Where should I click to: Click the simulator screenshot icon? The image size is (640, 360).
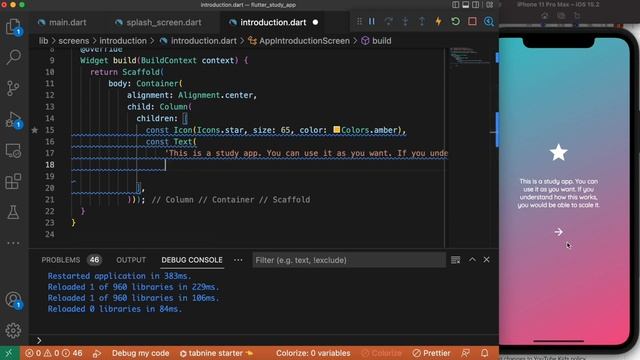click(561, 16)
